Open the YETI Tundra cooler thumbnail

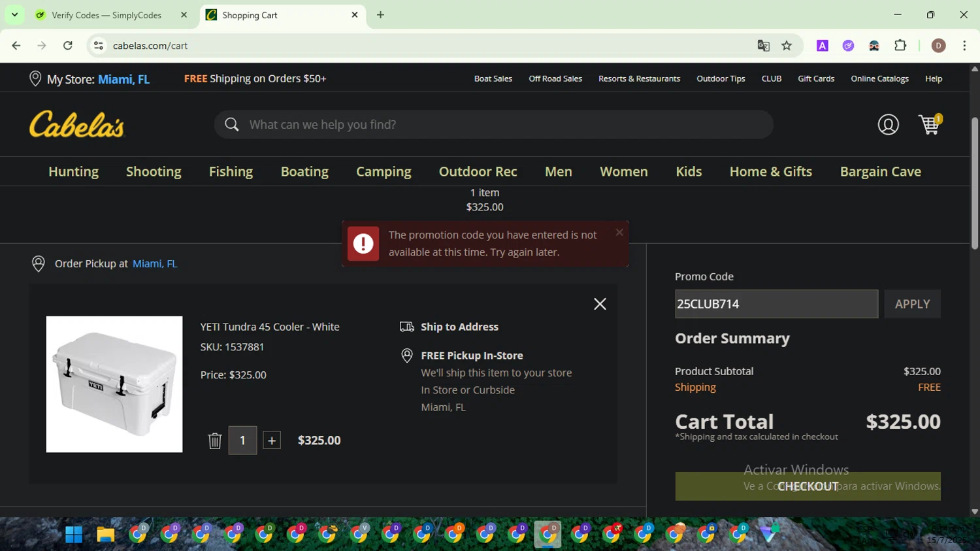(114, 384)
